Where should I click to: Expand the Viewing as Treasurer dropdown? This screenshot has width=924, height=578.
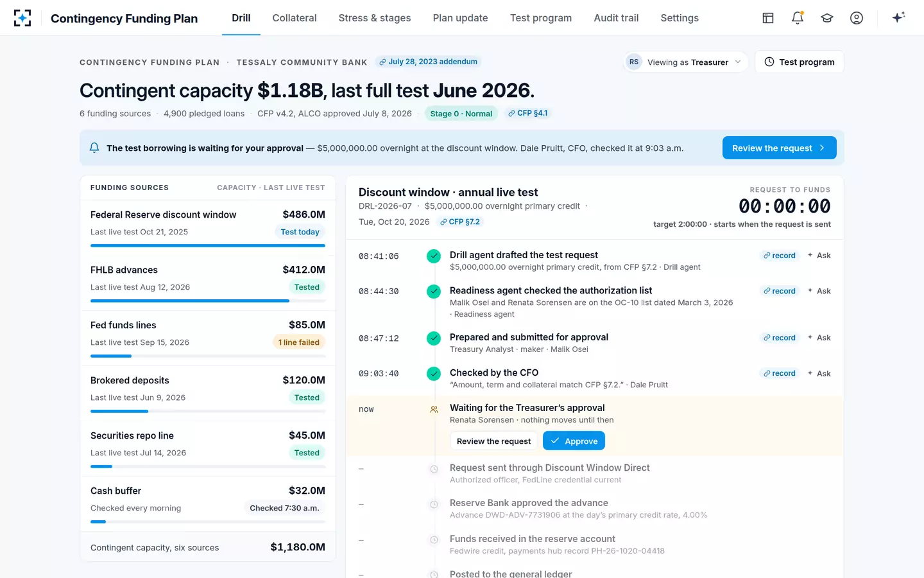(686, 62)
